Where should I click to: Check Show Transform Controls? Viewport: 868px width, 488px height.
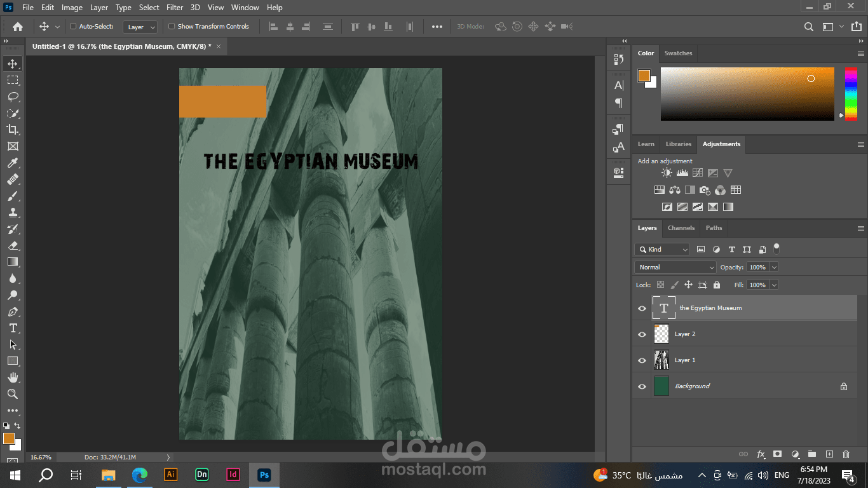point(172,27)
